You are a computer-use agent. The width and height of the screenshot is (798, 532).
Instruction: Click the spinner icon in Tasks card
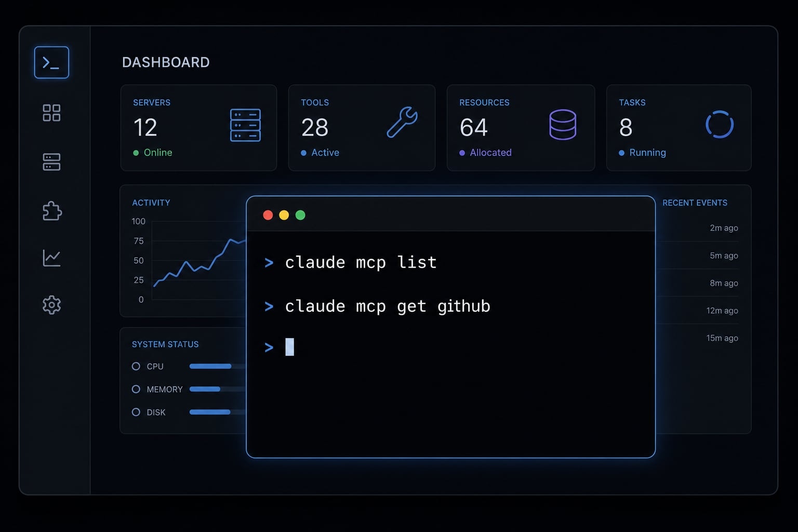[720, 125]
